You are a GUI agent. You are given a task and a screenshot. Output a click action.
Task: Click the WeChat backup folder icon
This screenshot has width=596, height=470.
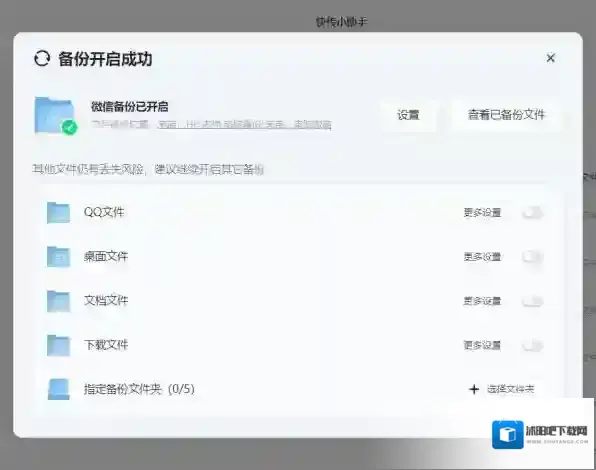tap(55, 116)
